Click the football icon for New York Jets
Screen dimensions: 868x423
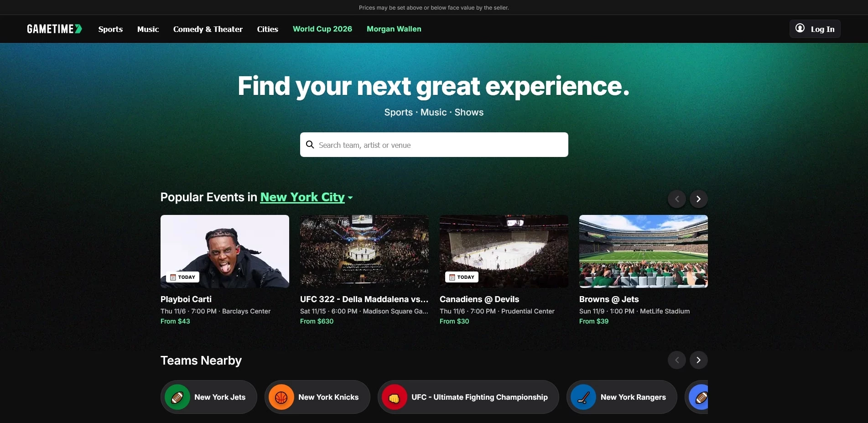pyautogui.click(x=177, y=397)
